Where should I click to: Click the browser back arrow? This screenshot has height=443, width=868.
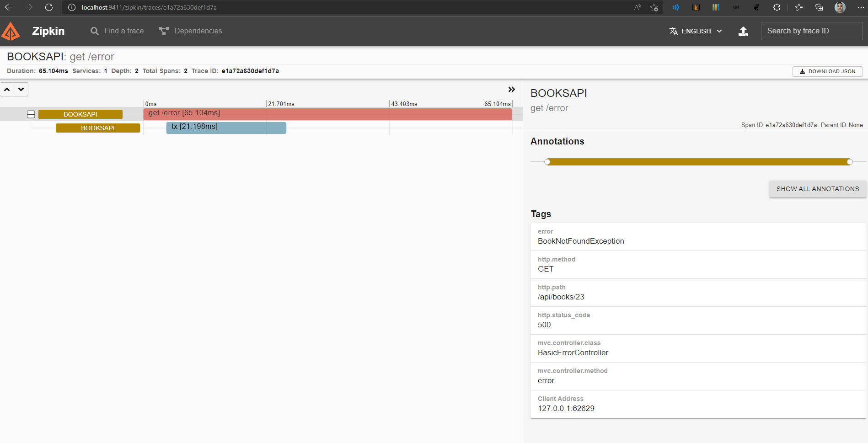tap(9, 7)
